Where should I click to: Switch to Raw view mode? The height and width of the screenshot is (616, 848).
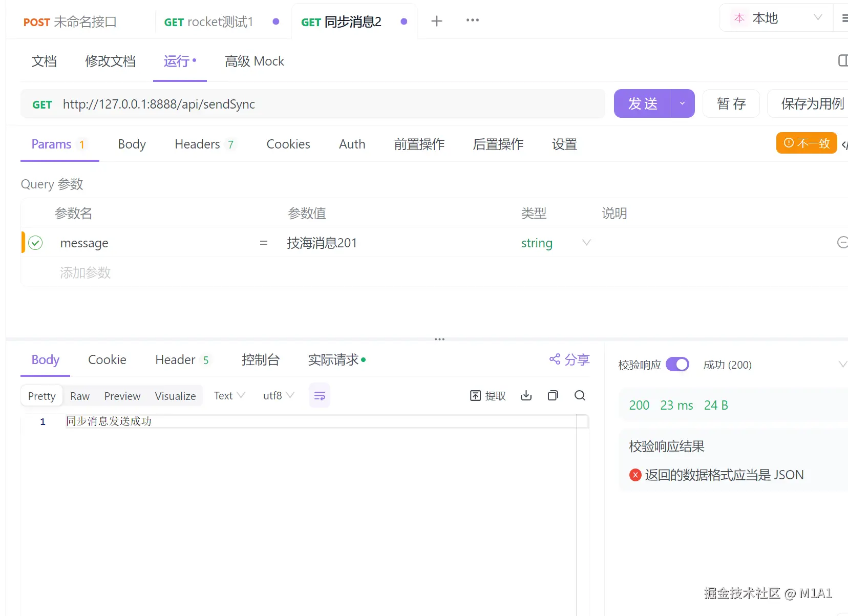(80, 396)
